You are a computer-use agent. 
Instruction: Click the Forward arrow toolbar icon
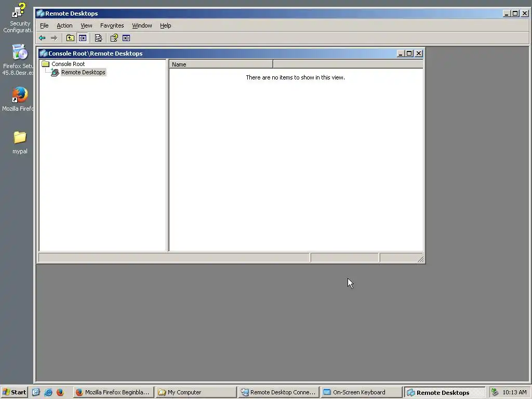(x=54, y=38)
